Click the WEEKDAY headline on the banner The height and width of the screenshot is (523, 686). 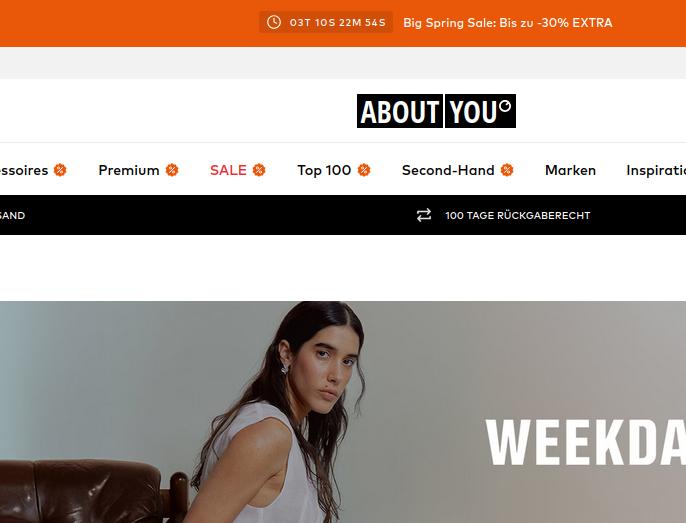coord(586,442)
